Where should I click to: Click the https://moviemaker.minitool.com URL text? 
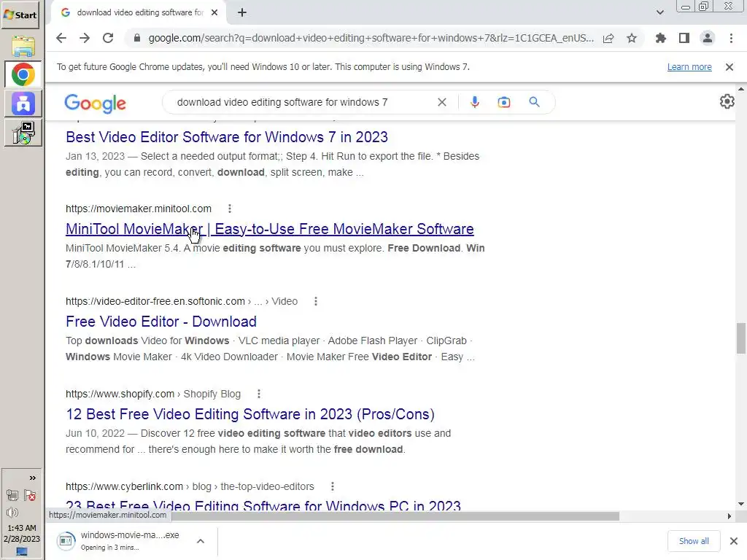pos(139,209)
